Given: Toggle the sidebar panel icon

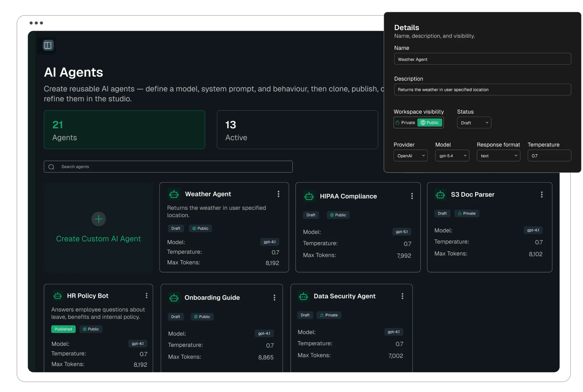Looking at the screenshot, I should pyautogui.click(x=48, y=45).
